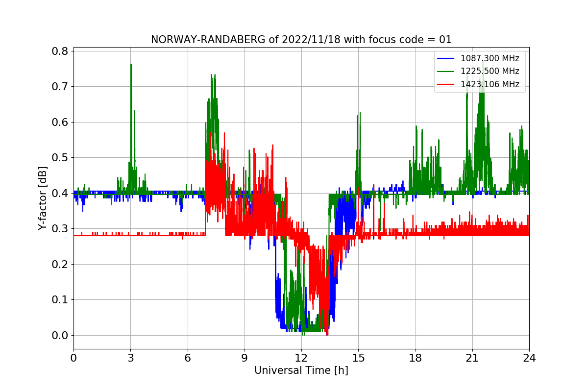Click the red legend line sample
588x392 pixels.
coord(446,84)
